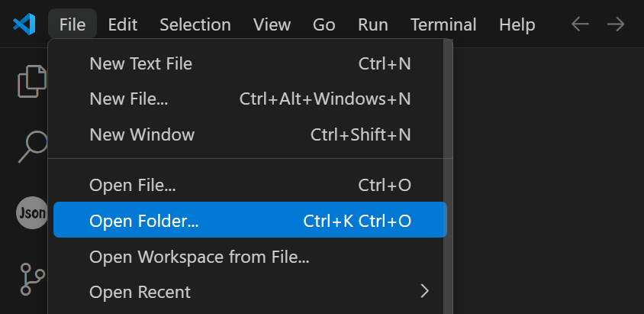
Task: Open the Source Control view icon
Action: coord(32,279)
